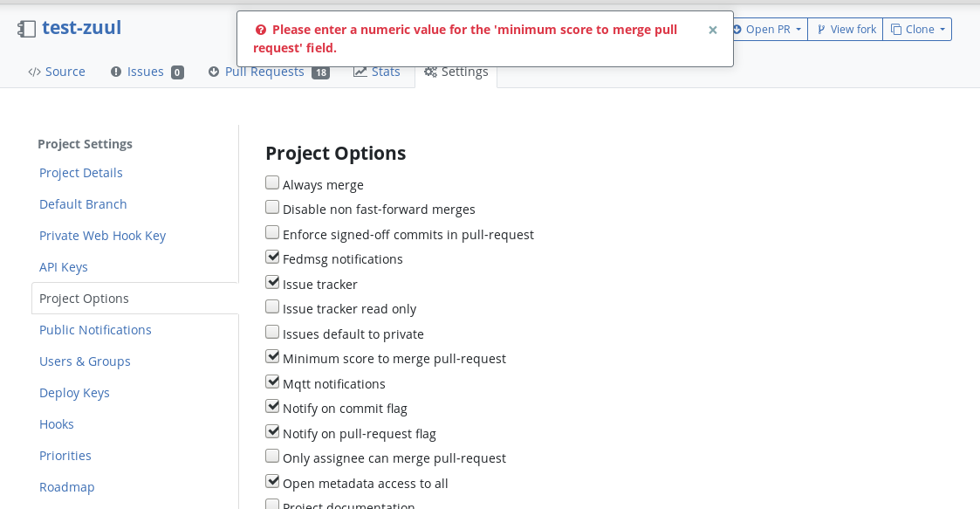This screenshot has height=509, width=980.
Task: Toggle Only assignee can merge pull-request
Action: 272,456
